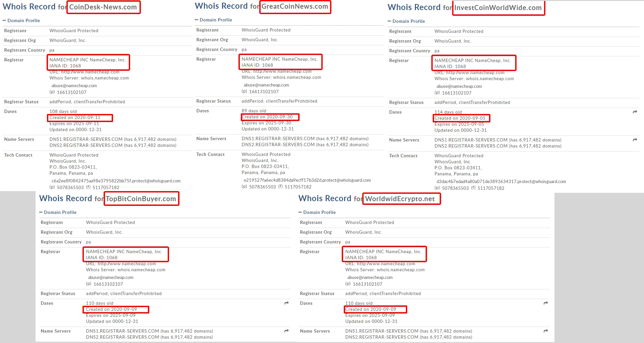The height and width of the screenshot is (343, 644).
Task: Click share arrow in WorldwidEcrypto Name Servers row
Action: click(x=546, y=331)
